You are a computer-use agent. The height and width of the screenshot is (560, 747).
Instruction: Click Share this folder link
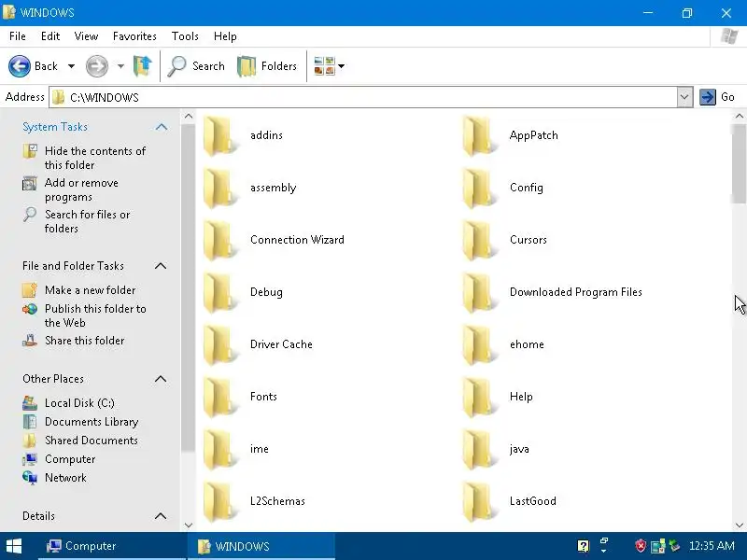click(84, 341)
